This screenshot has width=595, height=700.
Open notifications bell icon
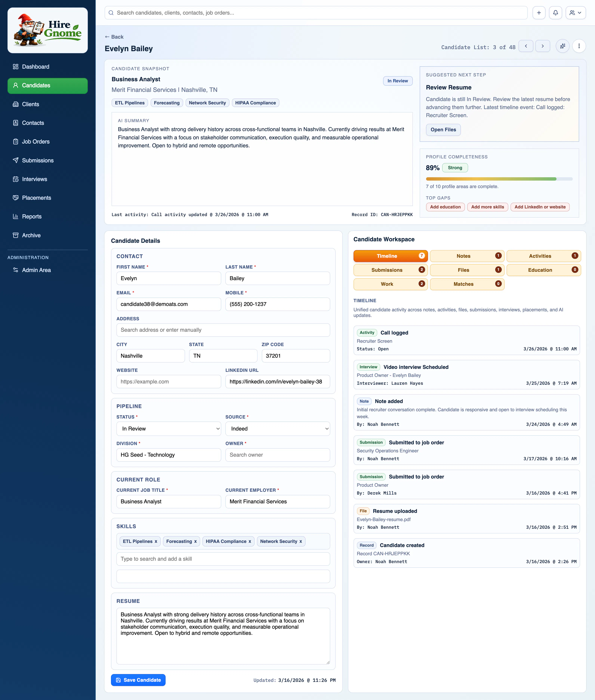coord(555,13)
